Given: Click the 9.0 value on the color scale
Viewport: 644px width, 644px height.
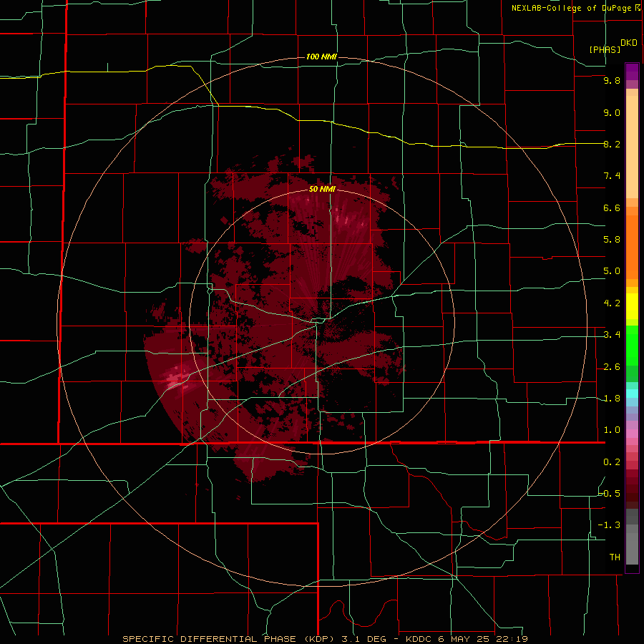Looking at the screenshot, I should pos(612,112).
